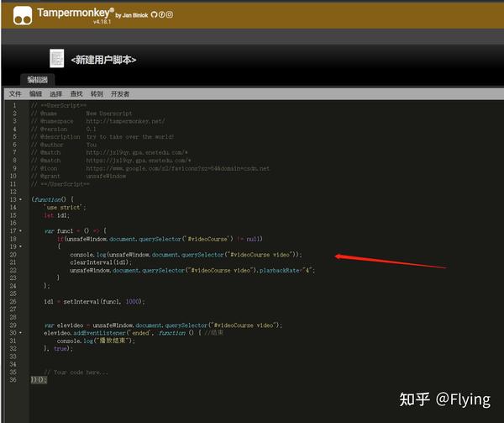Click the 'by Jan Biniok' text

pyautogui.click(x=132, y=15)
